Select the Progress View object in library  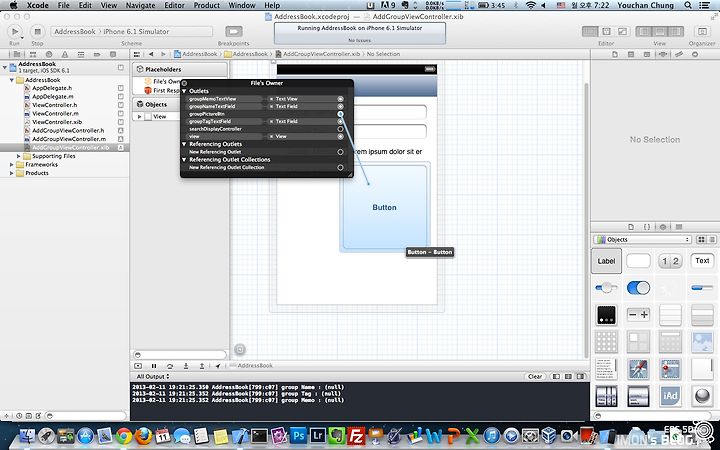point(702,288)
